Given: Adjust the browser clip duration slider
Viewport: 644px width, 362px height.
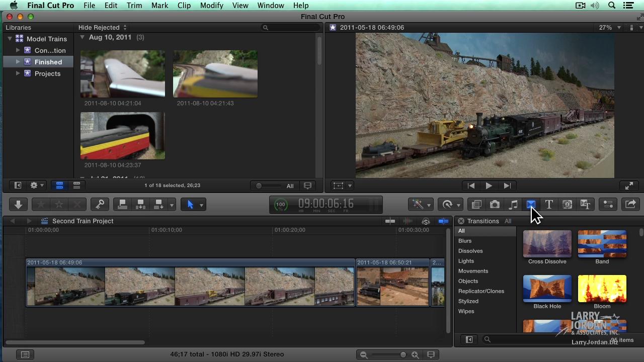Looking at the screenshot, I should 269,186.
